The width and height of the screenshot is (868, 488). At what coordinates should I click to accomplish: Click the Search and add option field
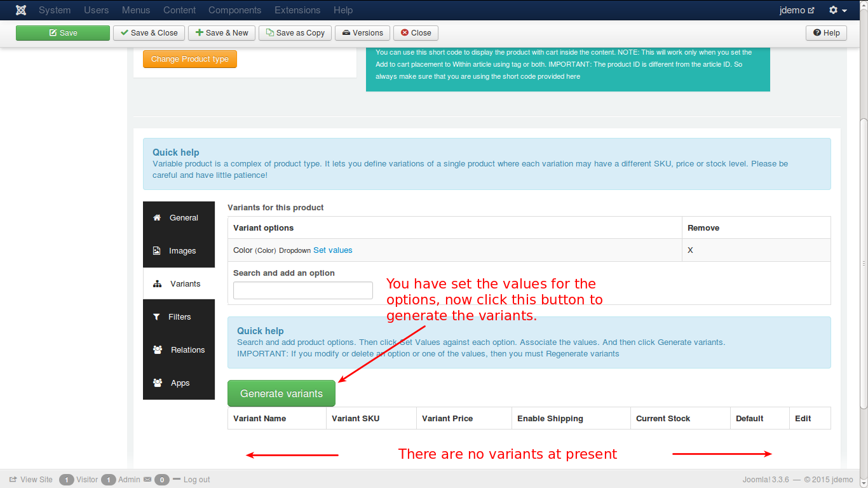(x=302, y=290)
